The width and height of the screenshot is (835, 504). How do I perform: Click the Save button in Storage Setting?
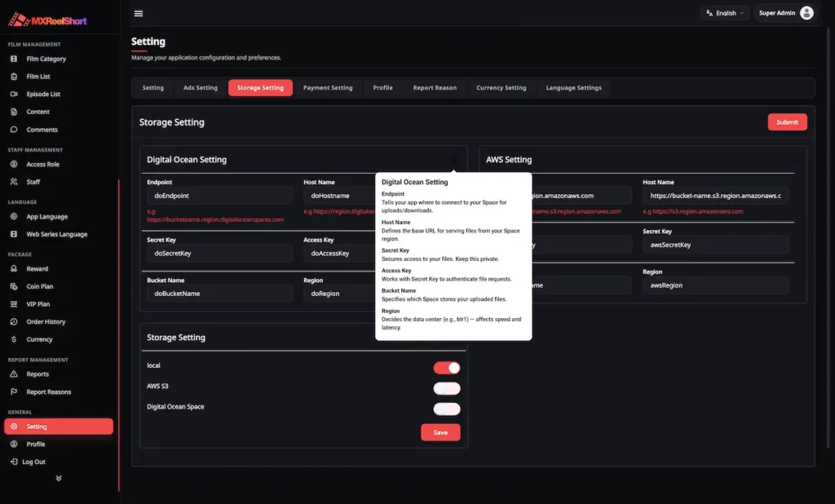[x=440, y=432]
